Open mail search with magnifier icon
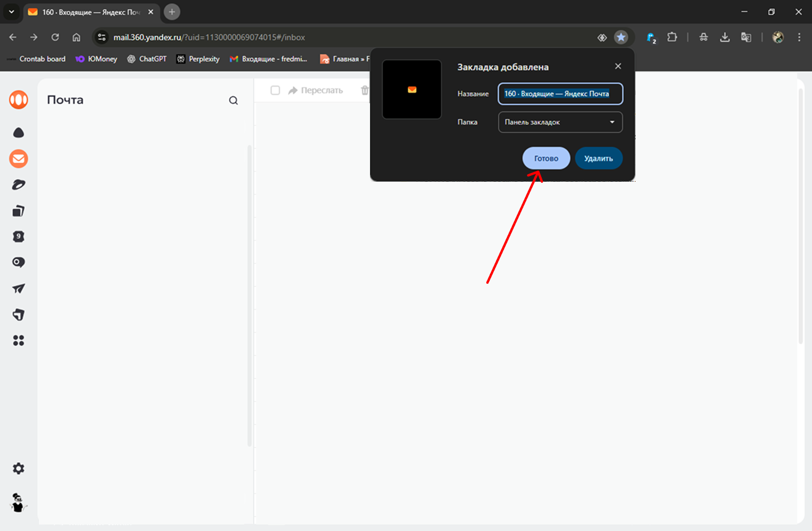812x531 pixels. (x=234, y=100)
